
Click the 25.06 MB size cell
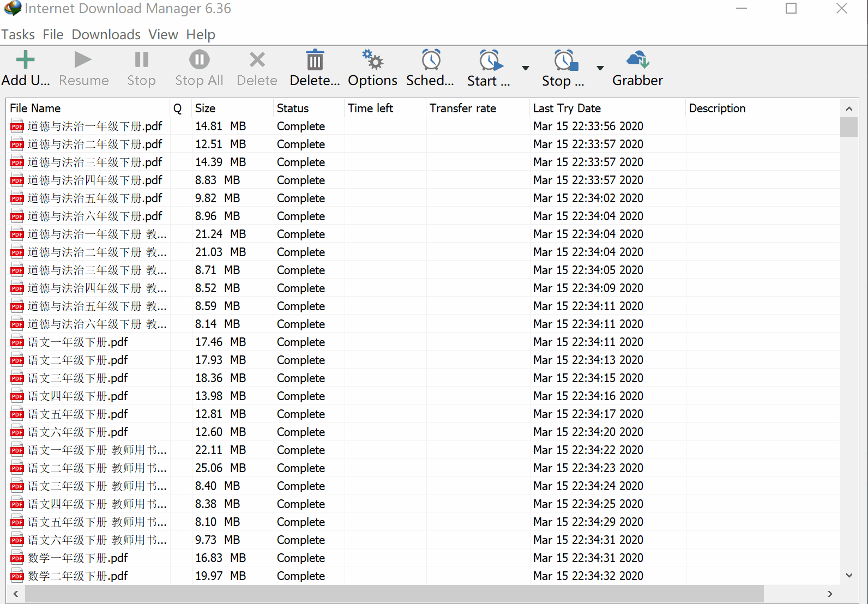pyautogui.click(x=220, y=468)
